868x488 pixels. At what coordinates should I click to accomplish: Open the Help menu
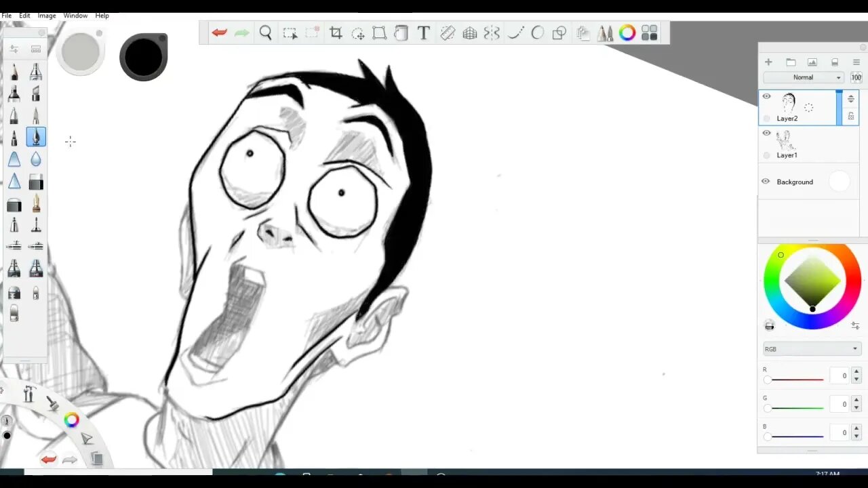pos(102,16)
